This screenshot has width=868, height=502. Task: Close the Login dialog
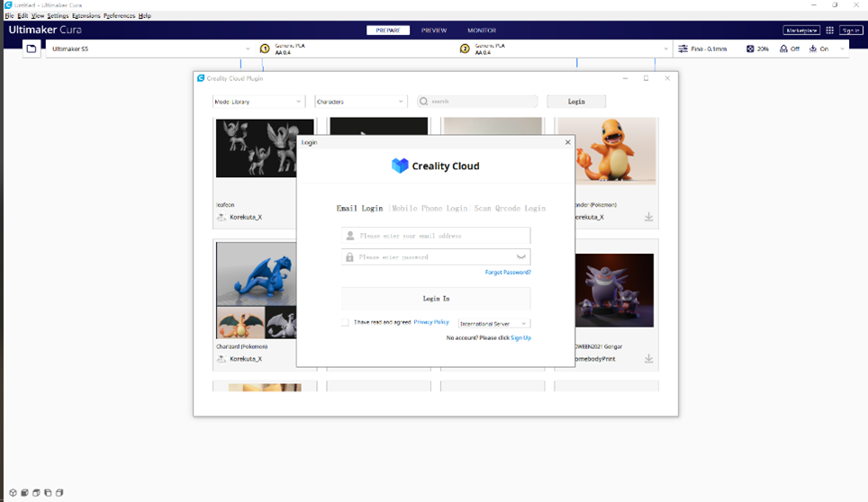click(x=567, y=142)
